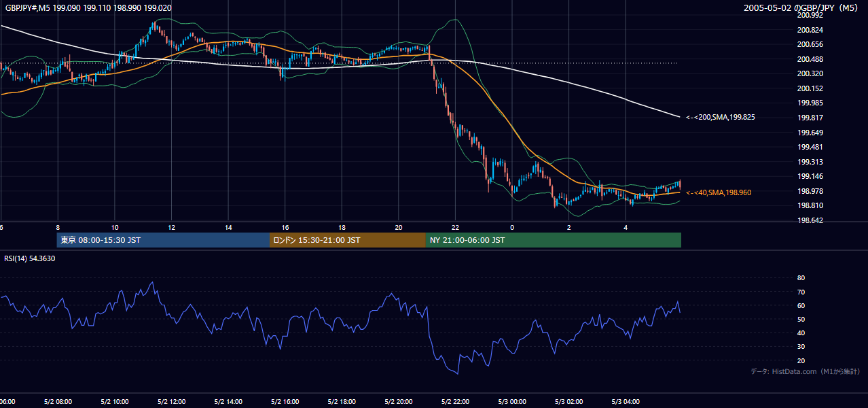Click the 5/2 16:00 date-time axis label
The image size is (868, 408).
pos(285,402)
